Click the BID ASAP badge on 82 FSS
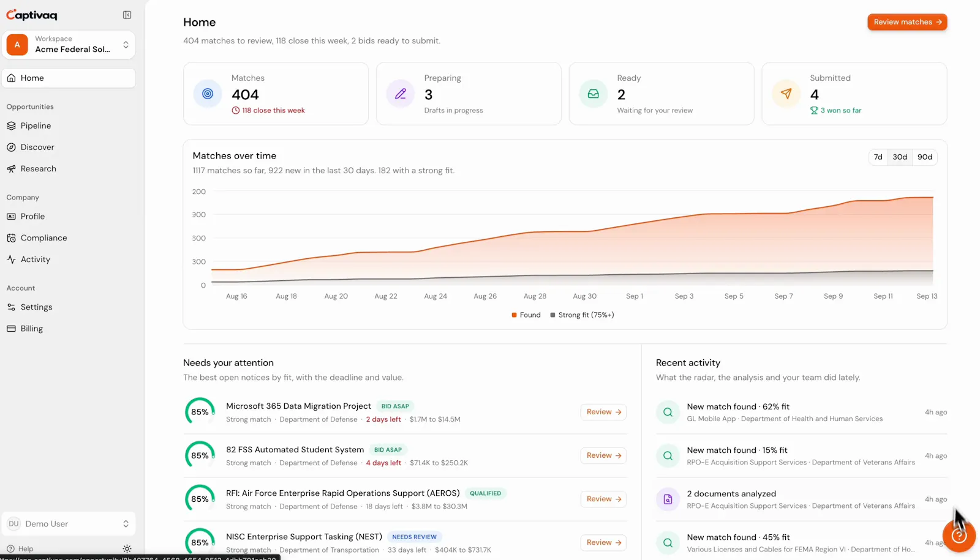This screenshot has height=560, width=980. tap(388, 449)
